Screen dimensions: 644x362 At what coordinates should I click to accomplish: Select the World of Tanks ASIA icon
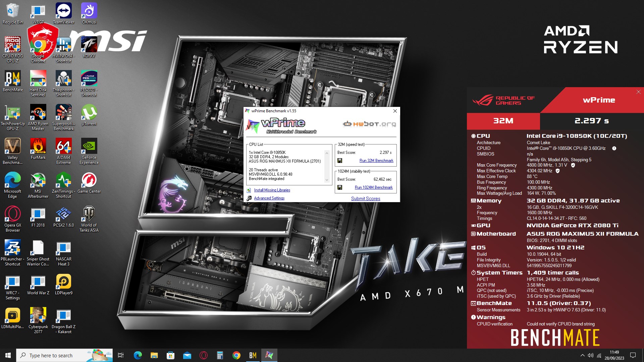click(89, 219)
